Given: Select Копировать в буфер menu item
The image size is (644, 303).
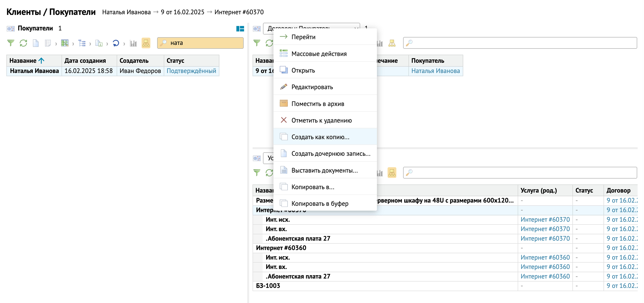Looking at the screenshot, I should tap(325, 203).
